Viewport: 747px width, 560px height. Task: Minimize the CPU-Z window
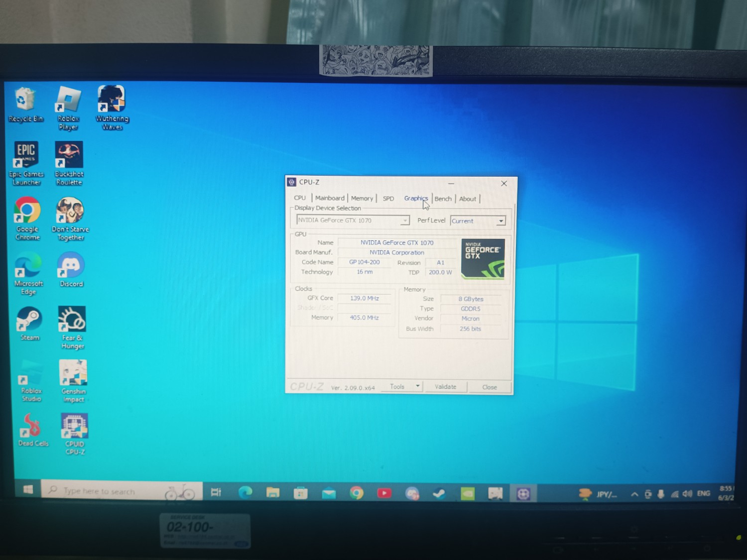tap(451, 183)
